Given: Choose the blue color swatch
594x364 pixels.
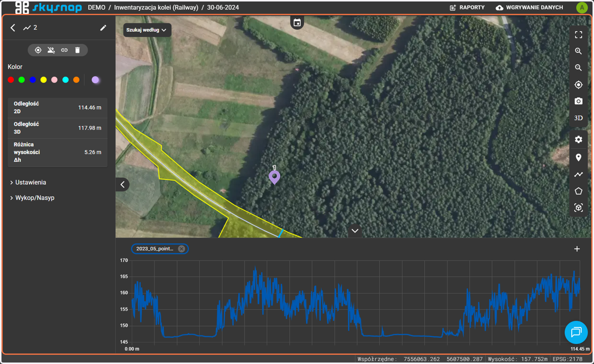Looking at the screenshot, I should pyautogui.click(x=33, y=80).
